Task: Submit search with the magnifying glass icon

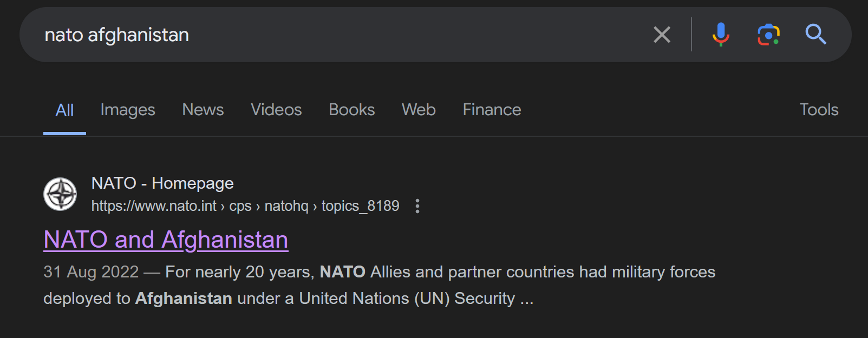Action: point(815,35)
